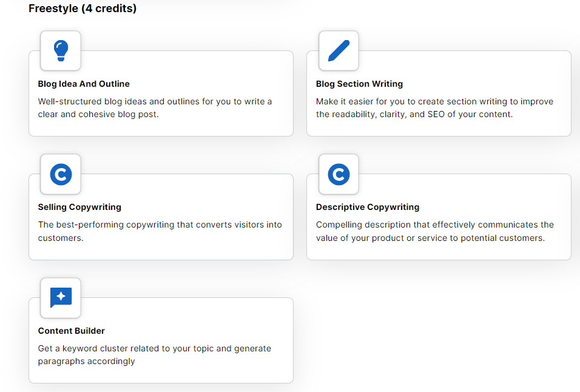
Task: Choose the Content Builder heading
Action: tap(72, 331)
